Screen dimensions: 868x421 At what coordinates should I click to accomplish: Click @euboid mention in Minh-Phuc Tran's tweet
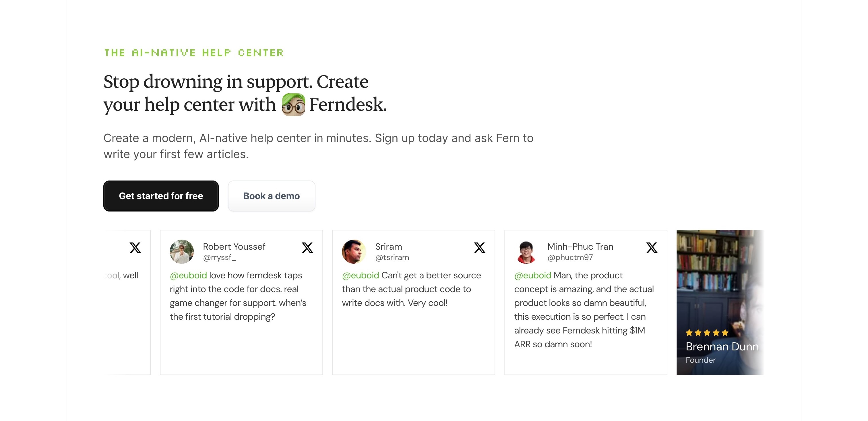click(532, 276)
